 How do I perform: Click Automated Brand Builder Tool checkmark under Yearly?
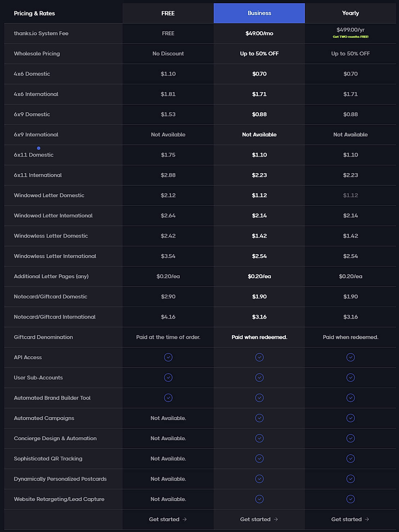point(350,398)
